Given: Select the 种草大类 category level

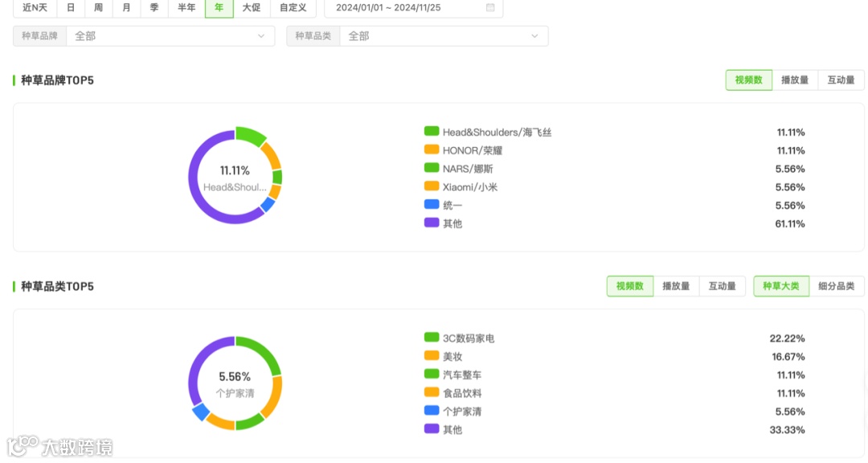Looking at the screenshot, I should (781, 286).
